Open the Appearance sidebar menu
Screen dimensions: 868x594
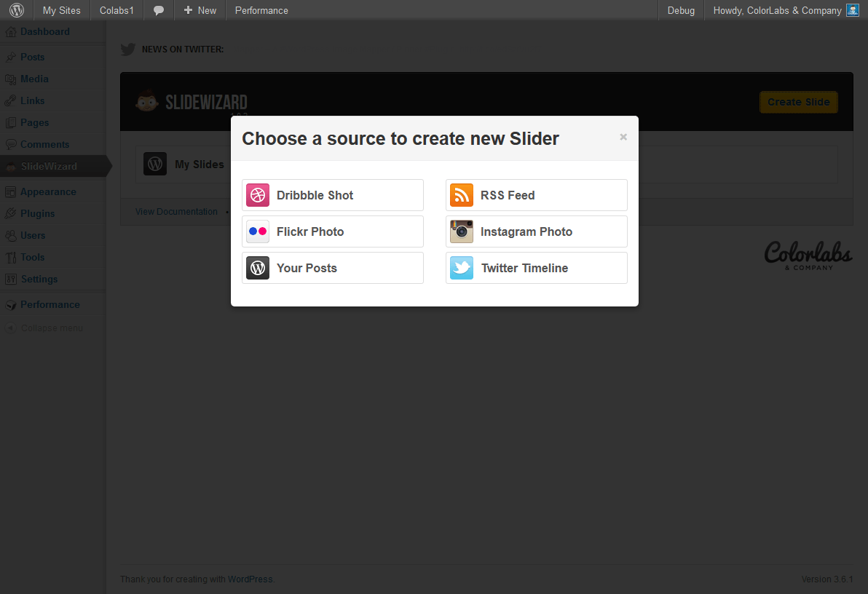click(x=48, y=192)
